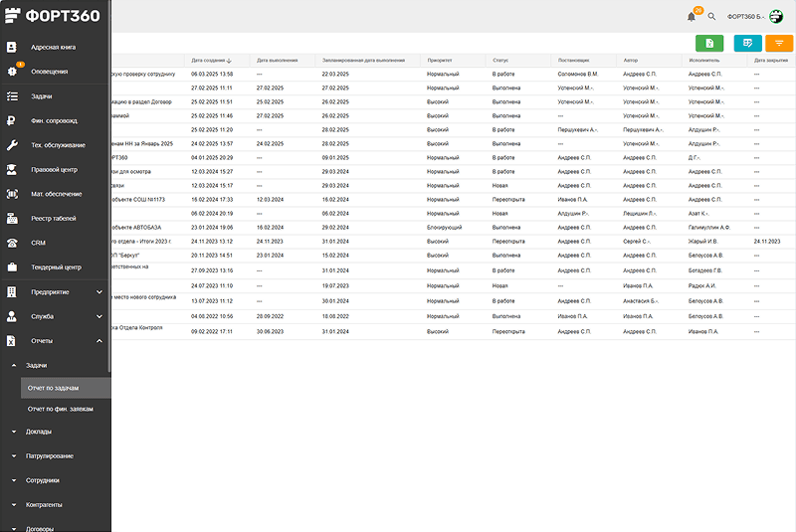Expand the Патрулирование subsection
This screenshot has height=532, width=796.
[x=49, y=455]
